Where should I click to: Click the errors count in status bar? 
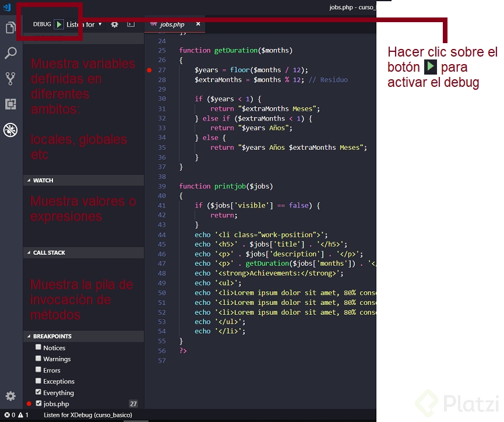pyautogui.click(x=10, y=415)
